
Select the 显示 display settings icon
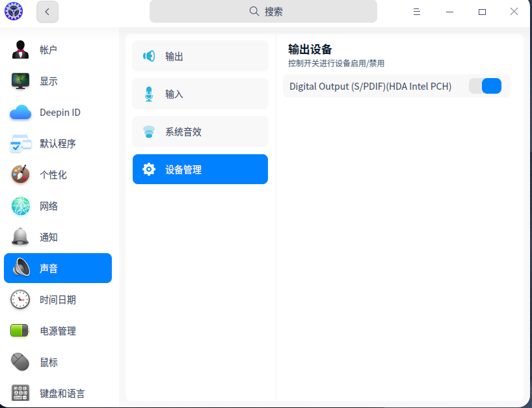pyautogui.click(x=20, y=81)
